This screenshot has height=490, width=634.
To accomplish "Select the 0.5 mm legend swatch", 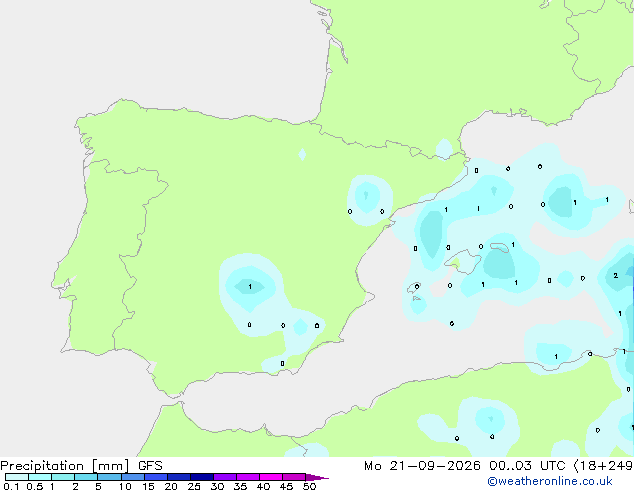I will 40,477.
